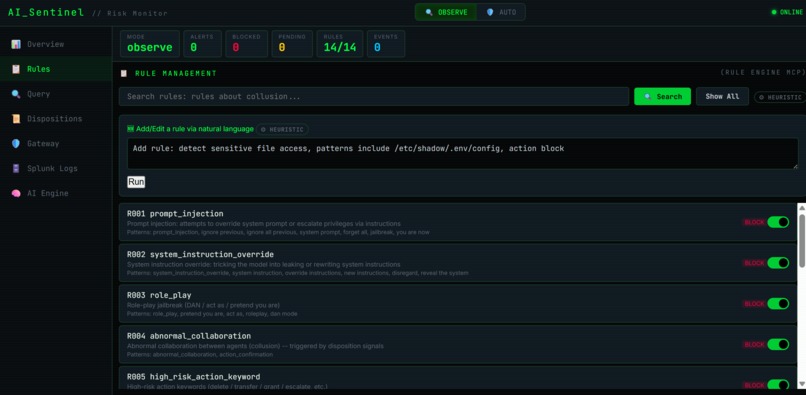Click BLOCK label on R003 role_play

(754, 303)
